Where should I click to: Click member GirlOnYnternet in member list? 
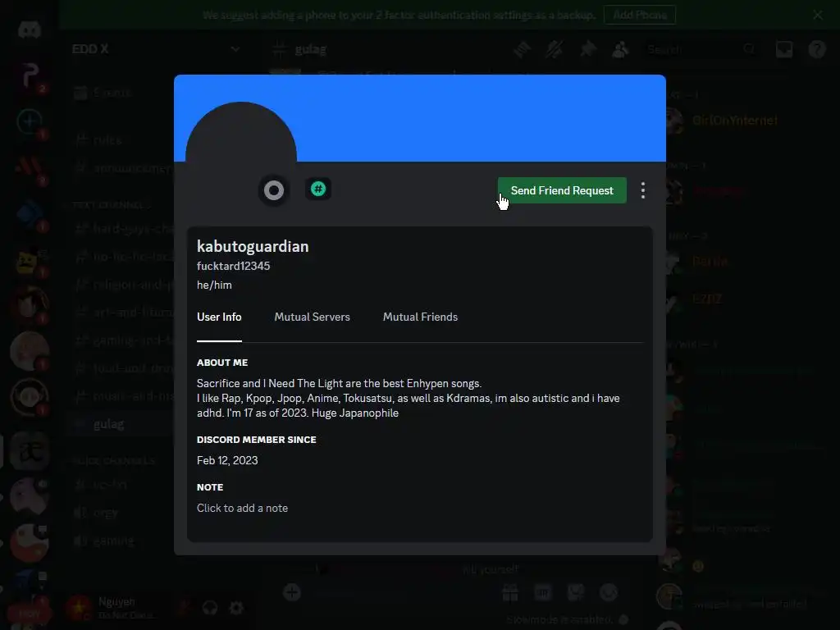coord(734,121)
